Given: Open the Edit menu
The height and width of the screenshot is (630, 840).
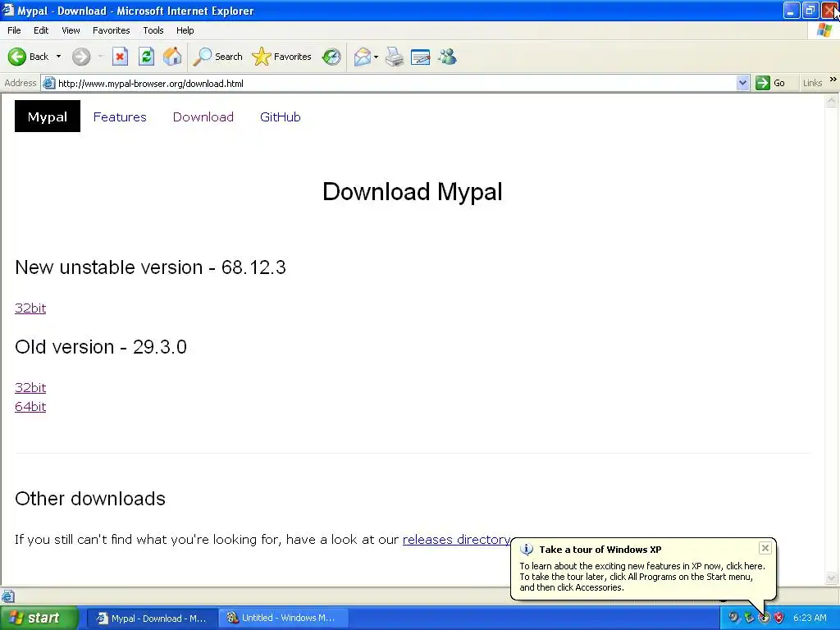Looking at the screenshot, I should tap(41, 30).
